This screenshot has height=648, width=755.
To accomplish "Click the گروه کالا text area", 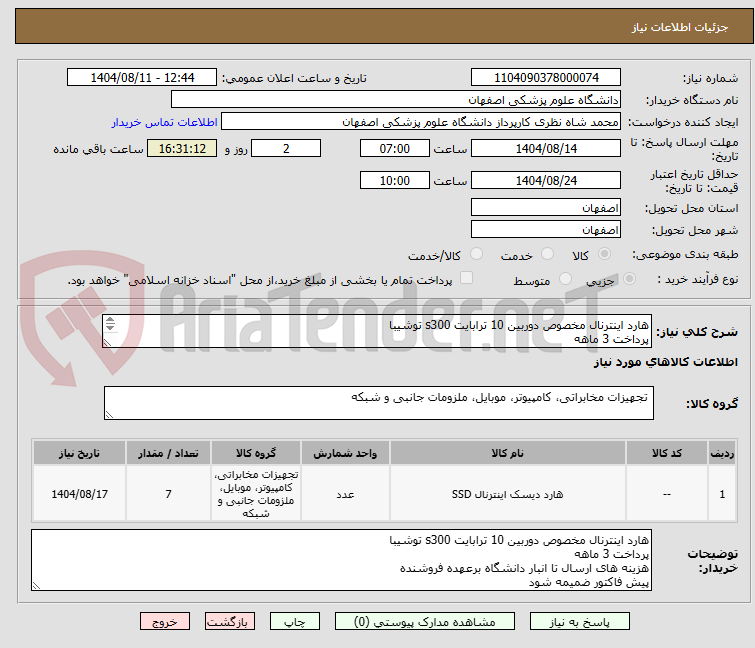I will 378,403.
